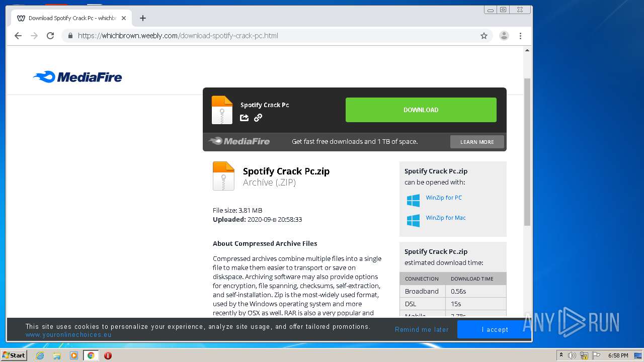The height and width of the screenshot is (362, 644).
Task: Go back with the browser back arrow
Action: (x=18, y=36)
